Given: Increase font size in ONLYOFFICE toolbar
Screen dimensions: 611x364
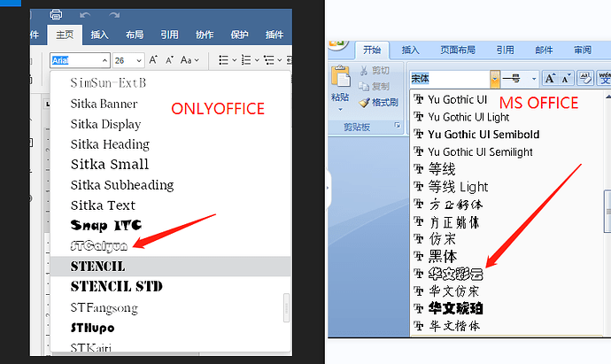Looking at the screenshot, I should [x=153, y=60].
